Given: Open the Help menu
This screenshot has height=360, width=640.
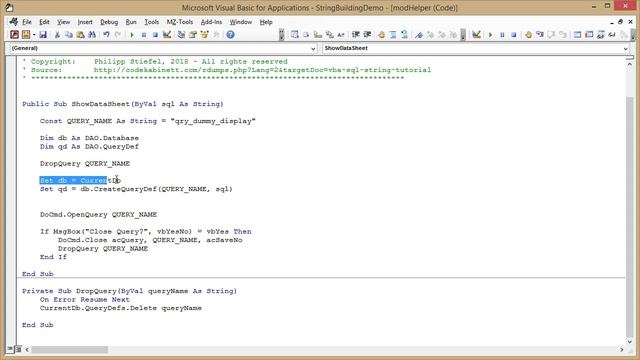Looking at the screenshot, I should [x=266, y=22].
